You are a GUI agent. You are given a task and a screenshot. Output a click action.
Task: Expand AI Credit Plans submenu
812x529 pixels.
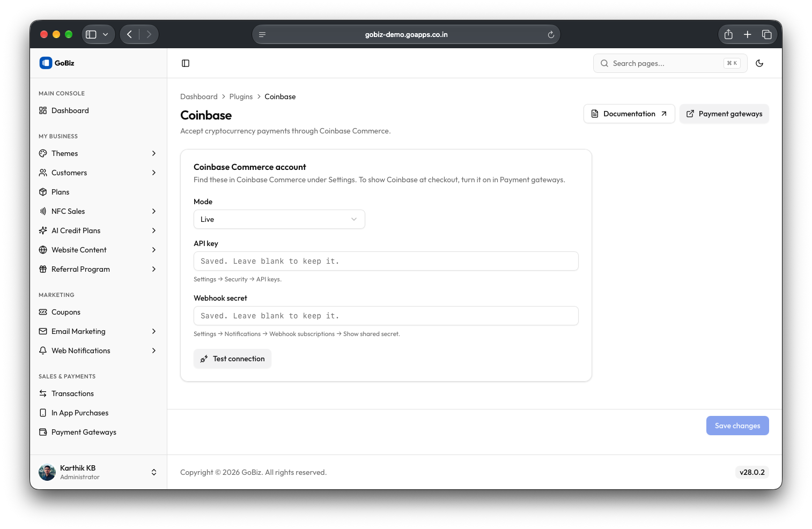98,230
